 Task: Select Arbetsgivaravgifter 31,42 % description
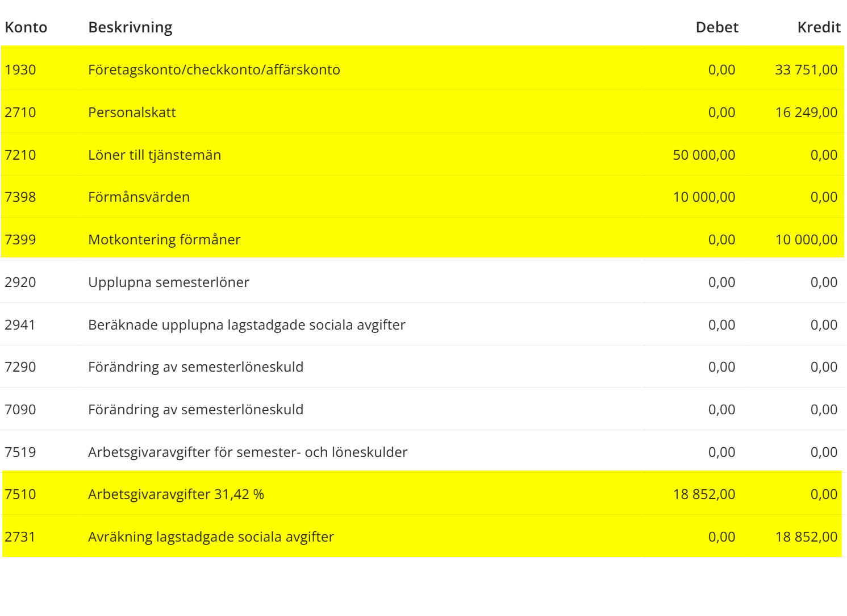pos(176,494)
